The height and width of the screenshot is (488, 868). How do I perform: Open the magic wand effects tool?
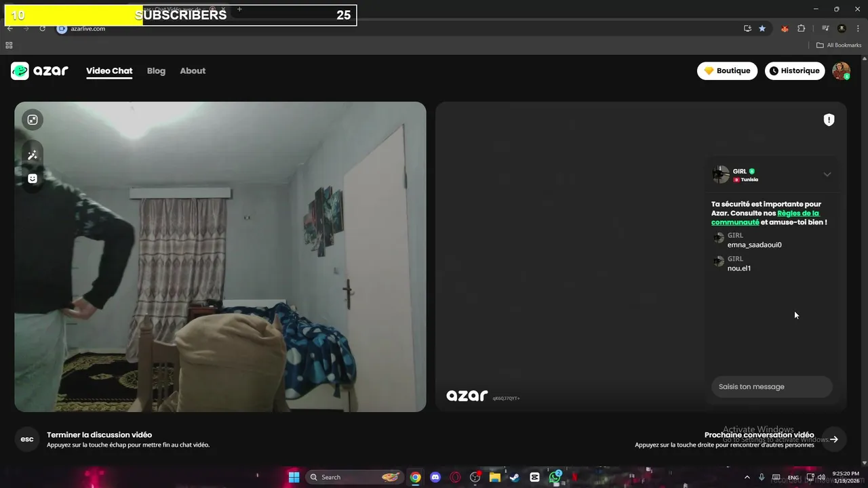coord(33,155)
